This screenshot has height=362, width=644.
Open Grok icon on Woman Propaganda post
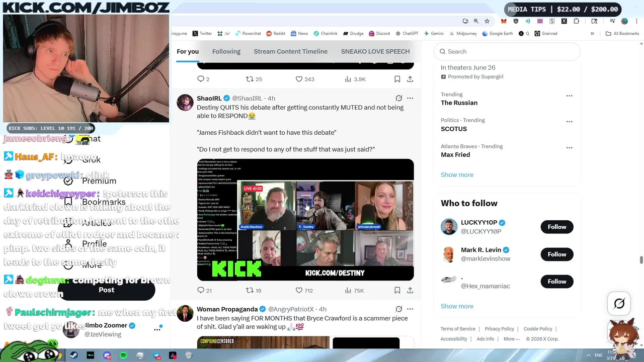click(x=398, y=309)
